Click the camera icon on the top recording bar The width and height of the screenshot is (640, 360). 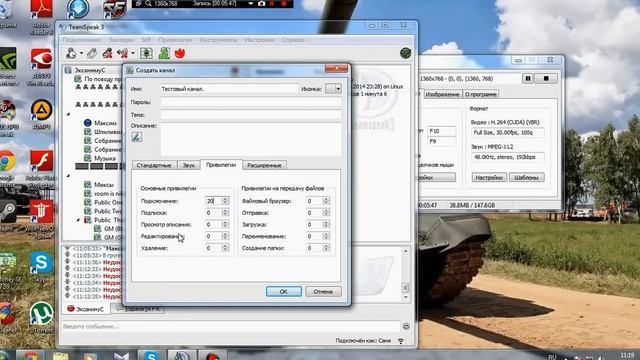262,4
